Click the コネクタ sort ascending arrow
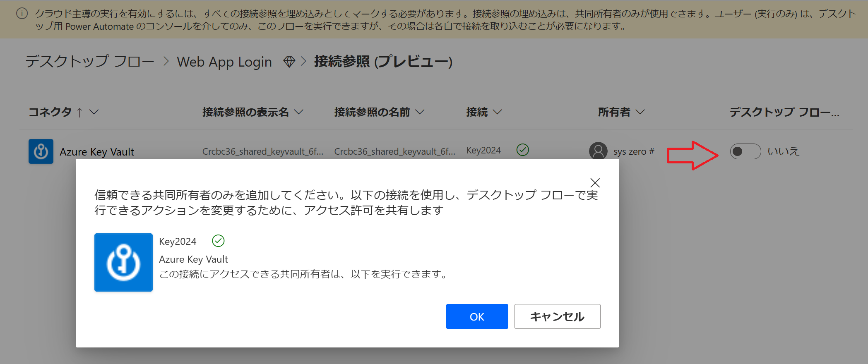Viewport: 868px width, 364px height. [79, 112]
